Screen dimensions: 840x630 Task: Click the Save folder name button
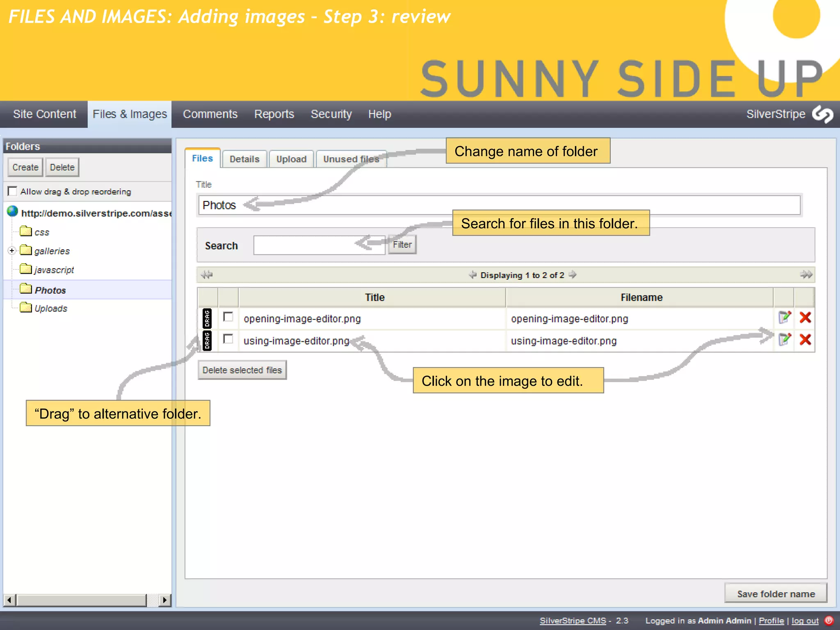pyautogui.click(x=776, y=593)
